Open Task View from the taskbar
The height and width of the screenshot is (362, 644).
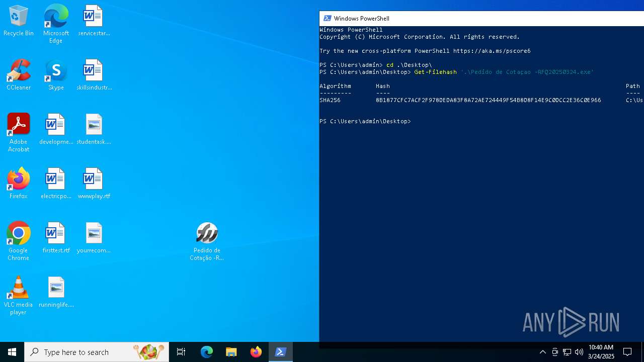point(181,352)
